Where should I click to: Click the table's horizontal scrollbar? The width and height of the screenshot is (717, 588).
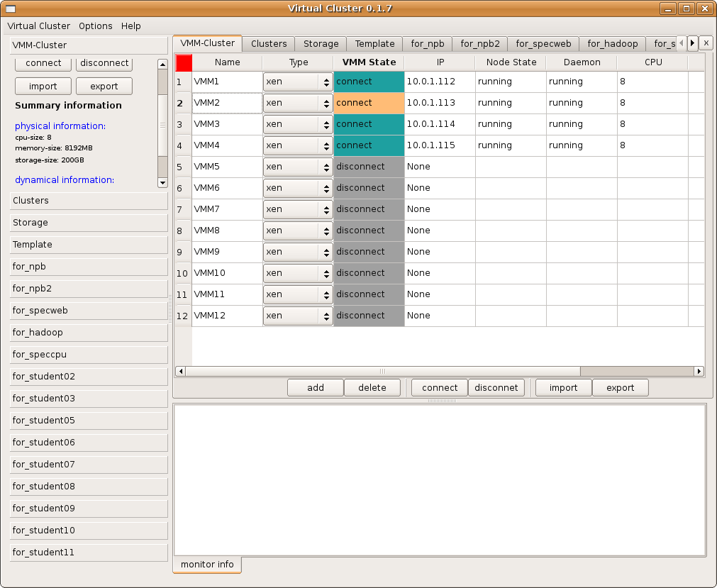(x=383, y=371)
